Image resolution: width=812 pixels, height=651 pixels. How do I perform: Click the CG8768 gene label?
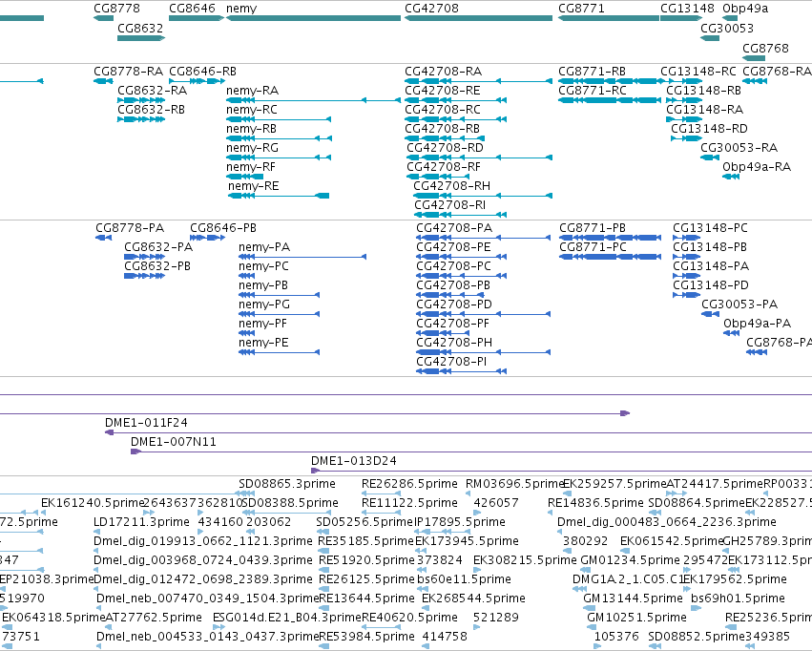pyautogui.click(x=765, y=48)
